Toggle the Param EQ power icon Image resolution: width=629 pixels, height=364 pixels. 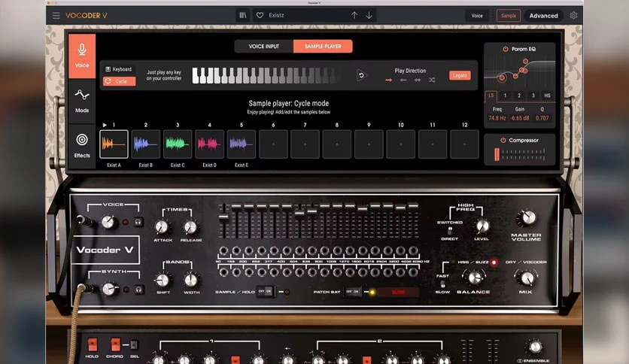click(x=506, y=49)
